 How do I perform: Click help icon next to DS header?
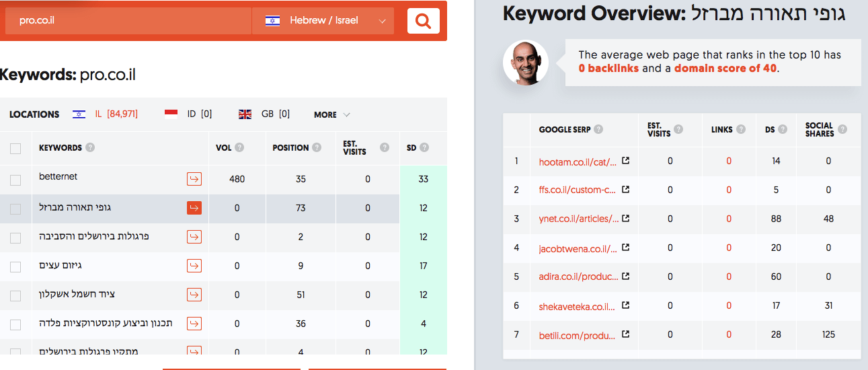783,130
